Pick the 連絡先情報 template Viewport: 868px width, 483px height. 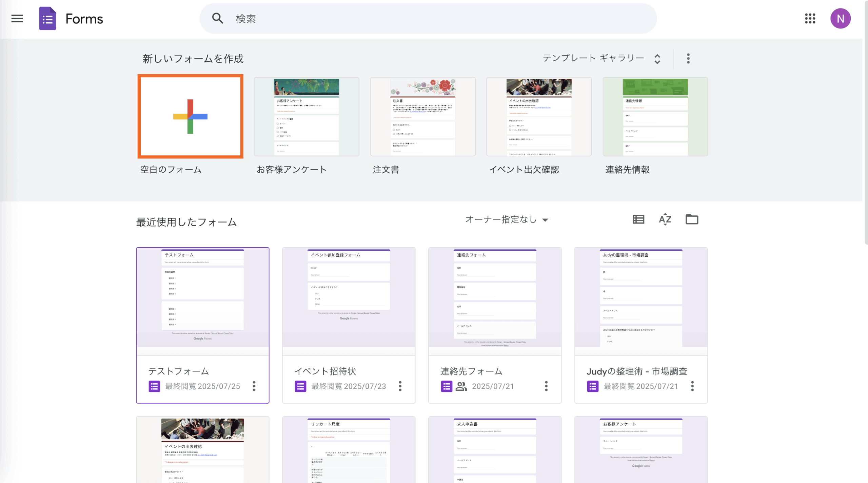655,116
